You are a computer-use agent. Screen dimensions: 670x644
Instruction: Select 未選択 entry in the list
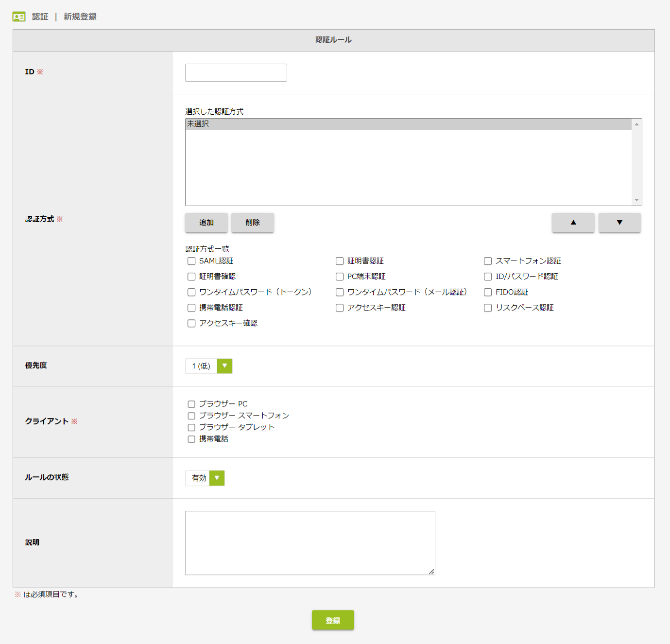[x=408, y=124]
